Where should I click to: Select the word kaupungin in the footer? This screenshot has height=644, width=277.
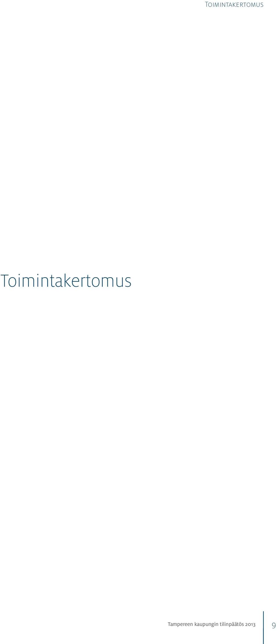pos(206,625)
